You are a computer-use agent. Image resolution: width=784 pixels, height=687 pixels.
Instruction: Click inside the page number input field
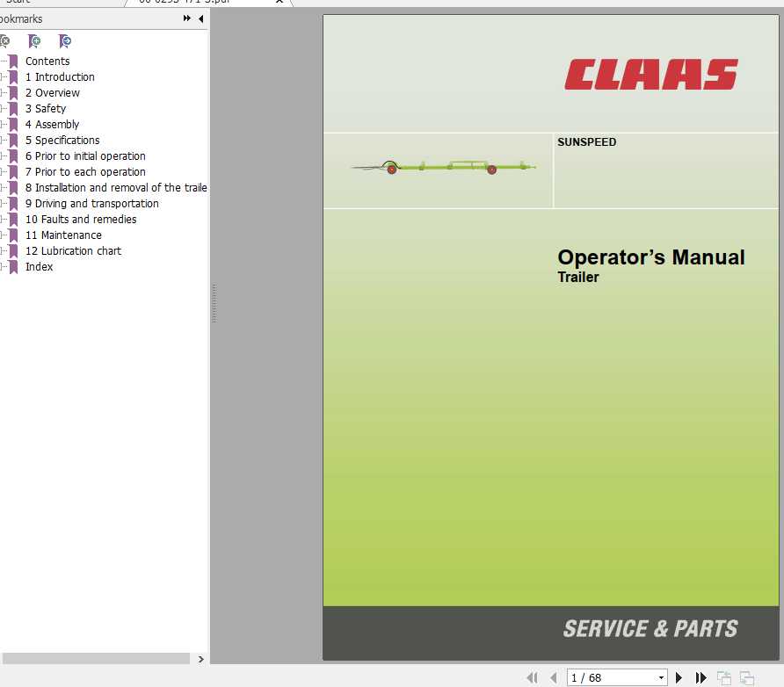pyautogui.click(x=606, y=676)
